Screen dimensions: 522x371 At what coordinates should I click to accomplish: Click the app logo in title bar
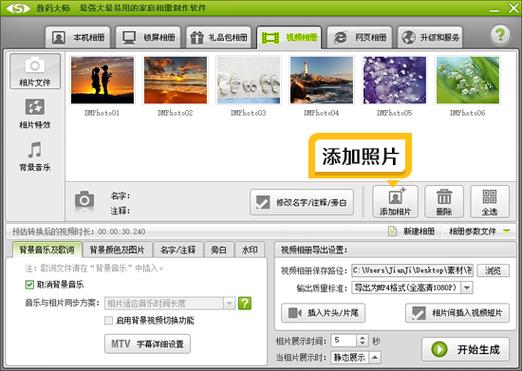coord(18,8)
